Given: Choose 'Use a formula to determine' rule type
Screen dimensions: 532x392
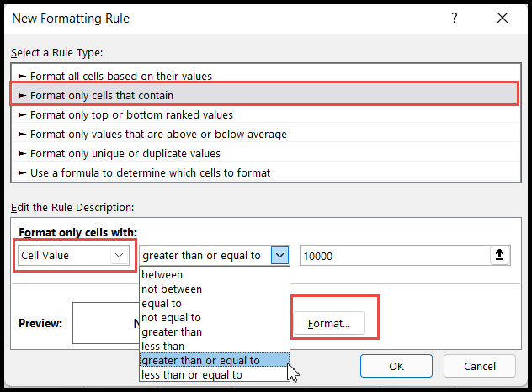Looking at the screenshot, I should pyautogui.click(x=150, y=172).
